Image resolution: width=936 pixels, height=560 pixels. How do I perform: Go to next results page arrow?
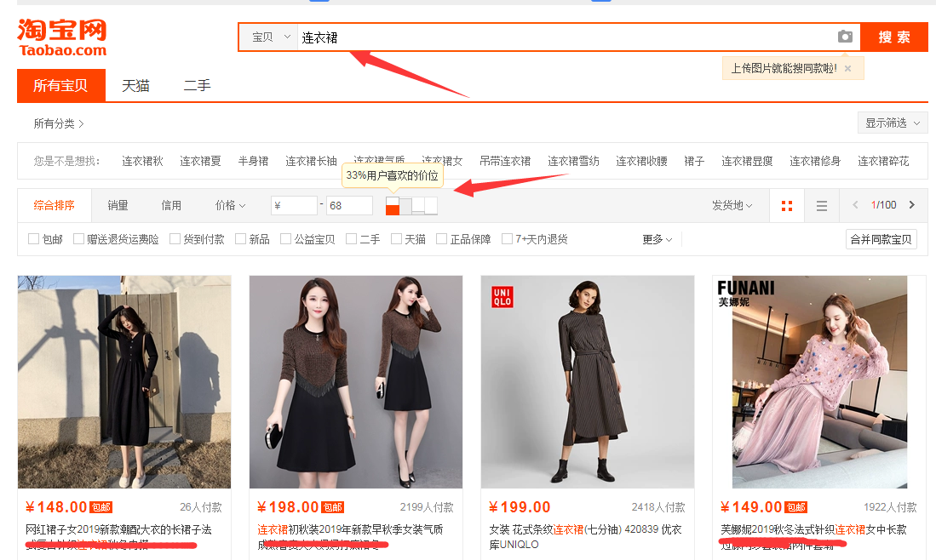911,205
